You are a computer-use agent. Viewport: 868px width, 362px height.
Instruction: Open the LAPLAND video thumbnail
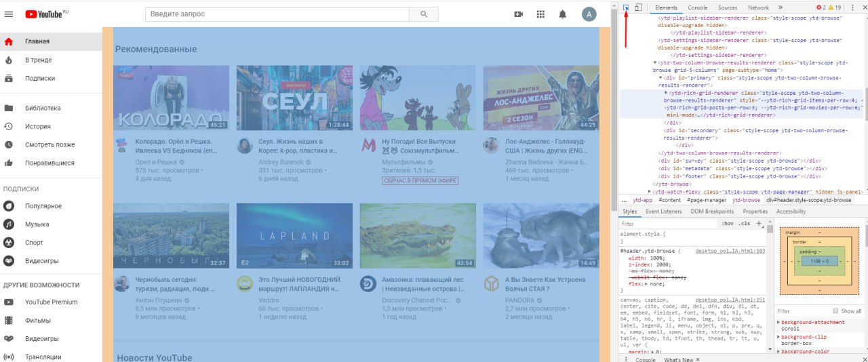294,235
